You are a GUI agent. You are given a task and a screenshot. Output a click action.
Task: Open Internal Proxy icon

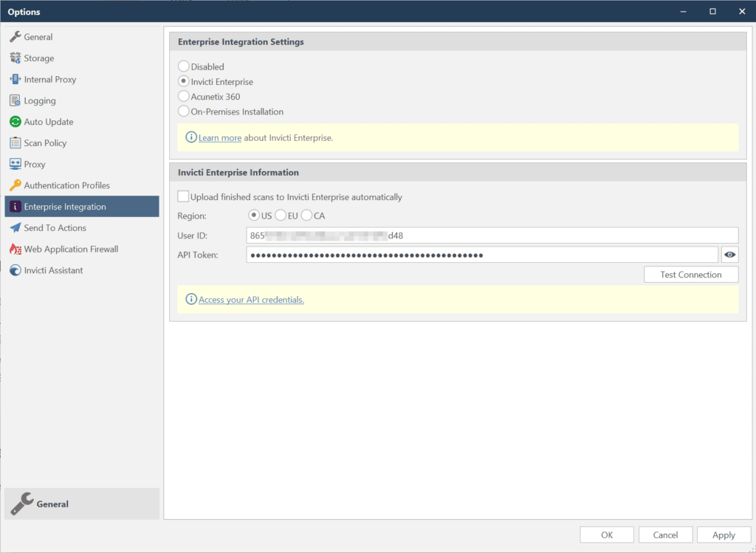point(15,79)
